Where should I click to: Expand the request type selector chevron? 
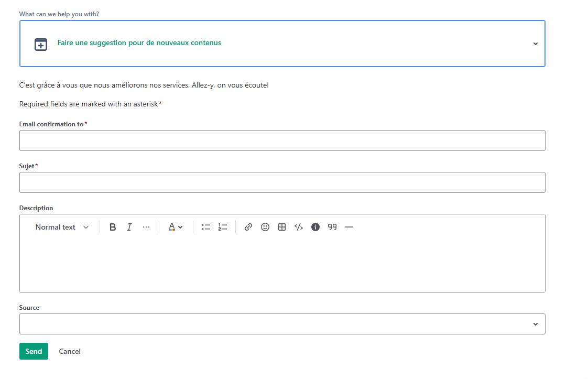[x=535, y=44]
